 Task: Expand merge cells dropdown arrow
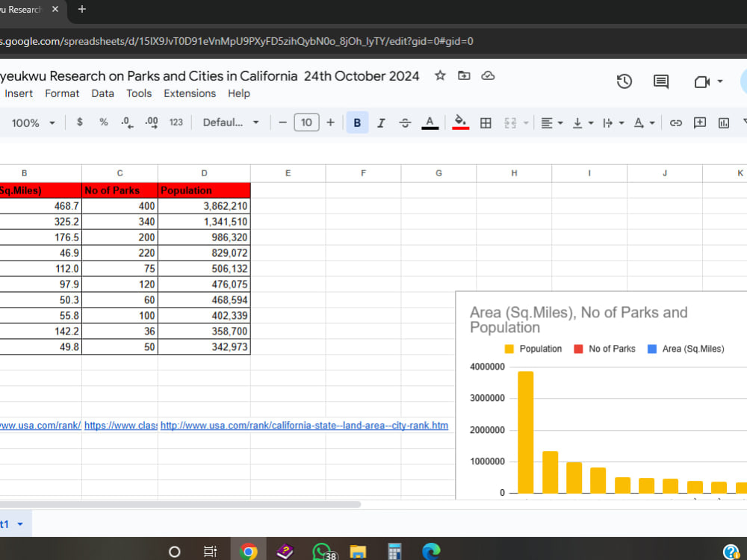[526, 123]
